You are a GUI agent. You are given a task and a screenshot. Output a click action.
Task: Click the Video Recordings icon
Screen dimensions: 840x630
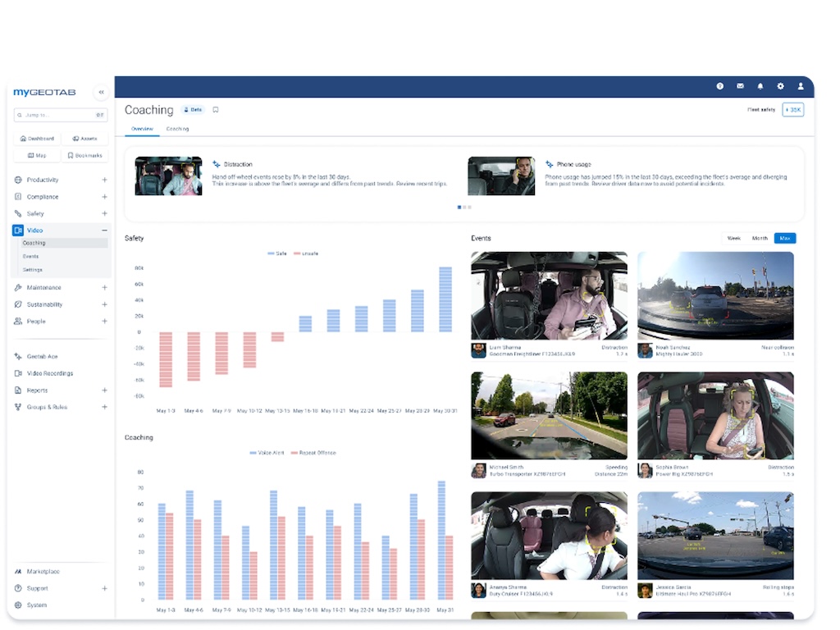tap(18, 373)
